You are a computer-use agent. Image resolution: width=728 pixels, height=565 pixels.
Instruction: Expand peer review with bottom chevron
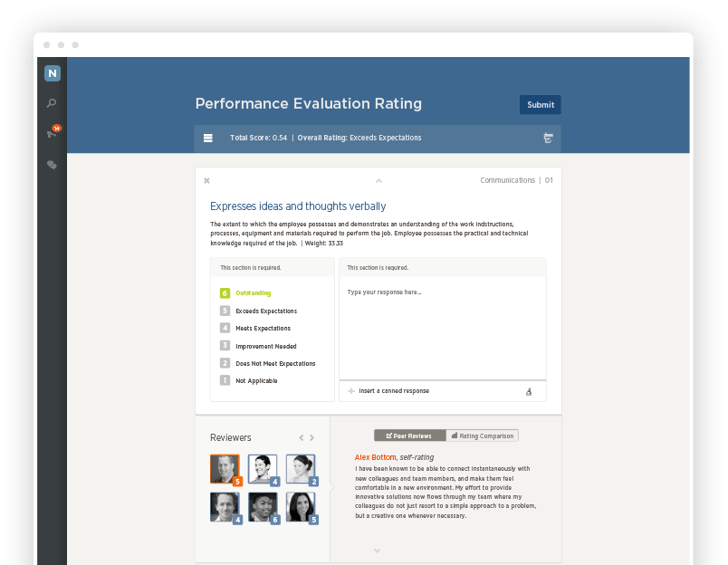[377, 551]
